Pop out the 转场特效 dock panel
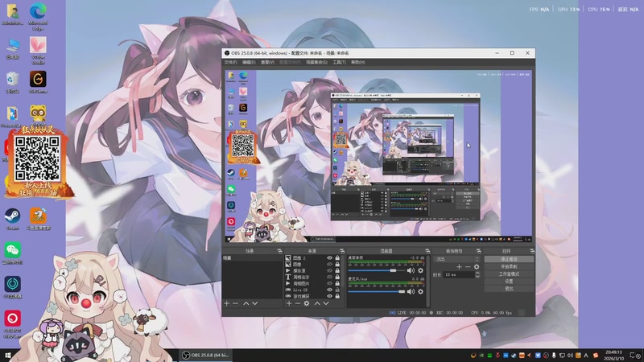Screen dimensions: 644x362 [x=479, y=251]
